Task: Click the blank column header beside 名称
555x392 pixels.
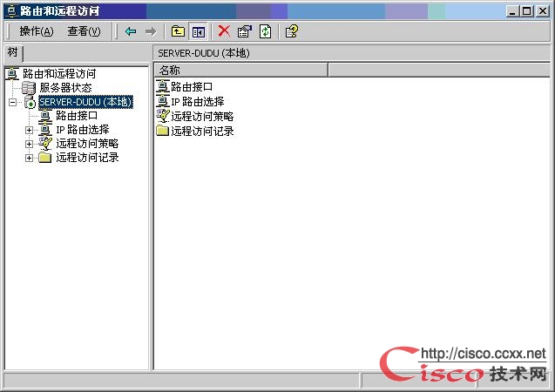Action: [439, 70]
